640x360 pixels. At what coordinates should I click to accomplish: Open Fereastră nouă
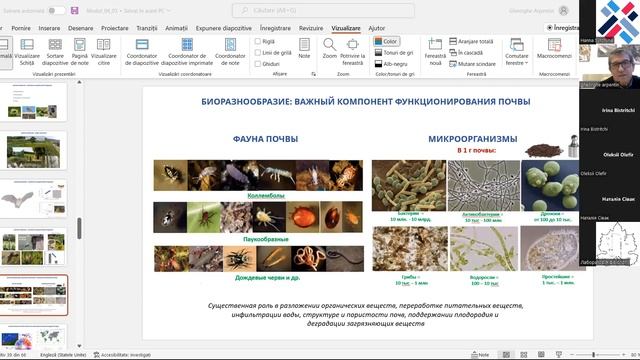tap(435, 52)
